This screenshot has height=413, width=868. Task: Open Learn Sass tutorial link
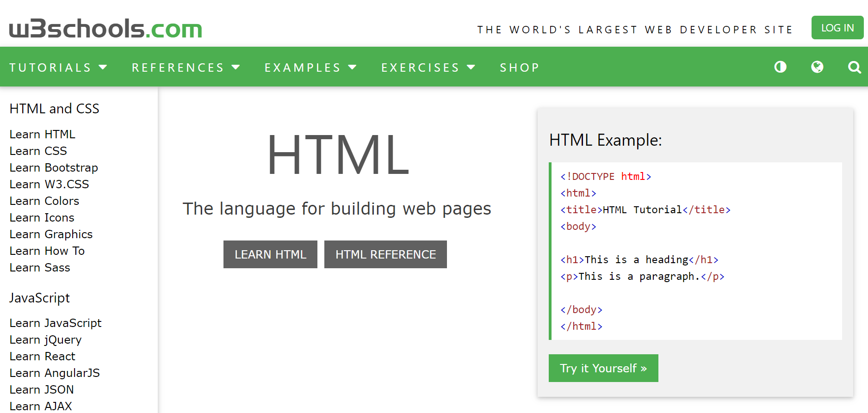(40, 267)
